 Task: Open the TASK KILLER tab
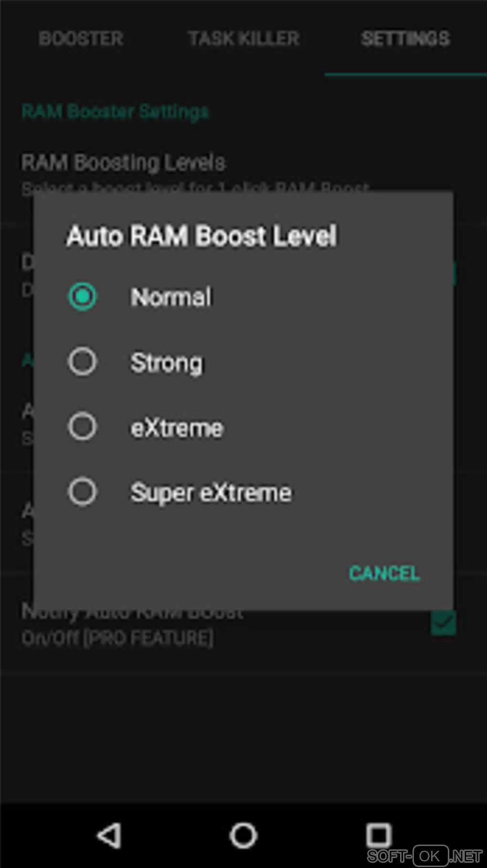pyautogui.click(x=243, y=39)
